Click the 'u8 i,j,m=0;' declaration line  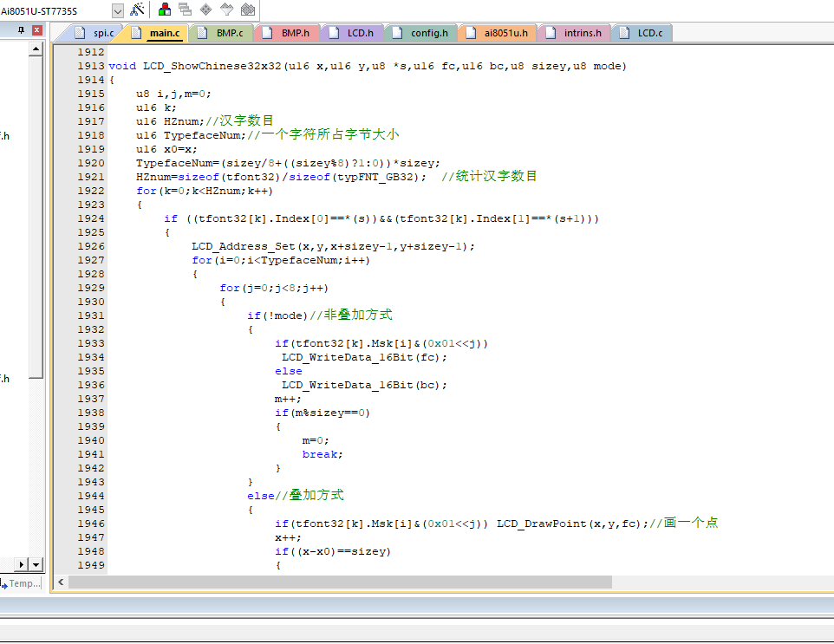(x=173, y=94)
